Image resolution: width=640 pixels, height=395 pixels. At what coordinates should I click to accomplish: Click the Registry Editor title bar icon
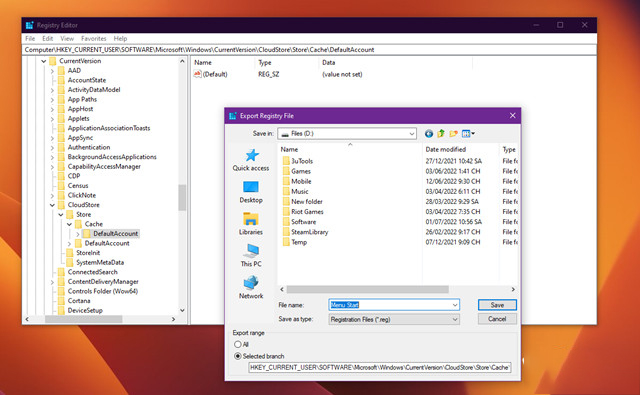tap(29, 25)
